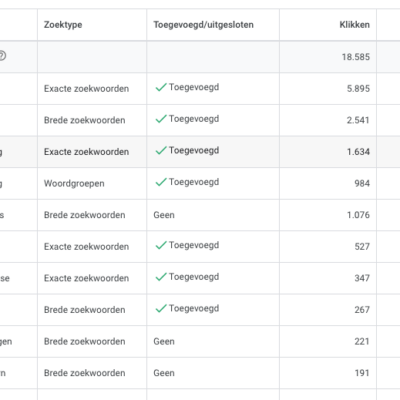Click the 1.634 clicks value

358,152
